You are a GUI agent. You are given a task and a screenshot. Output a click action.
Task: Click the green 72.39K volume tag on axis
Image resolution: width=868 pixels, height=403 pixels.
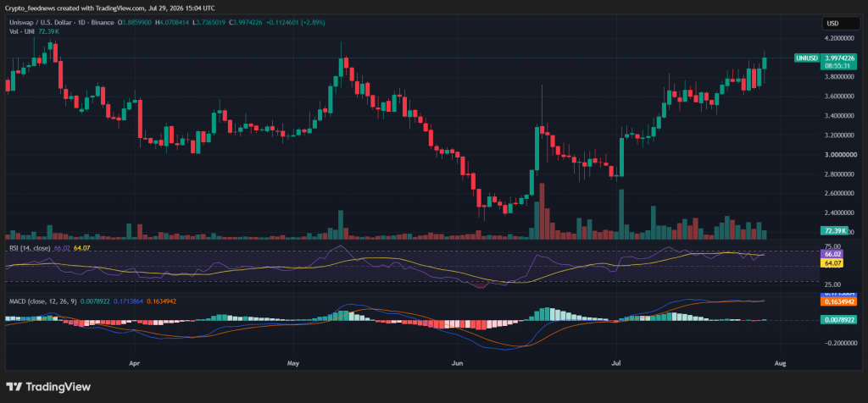[x=834, y=231]
